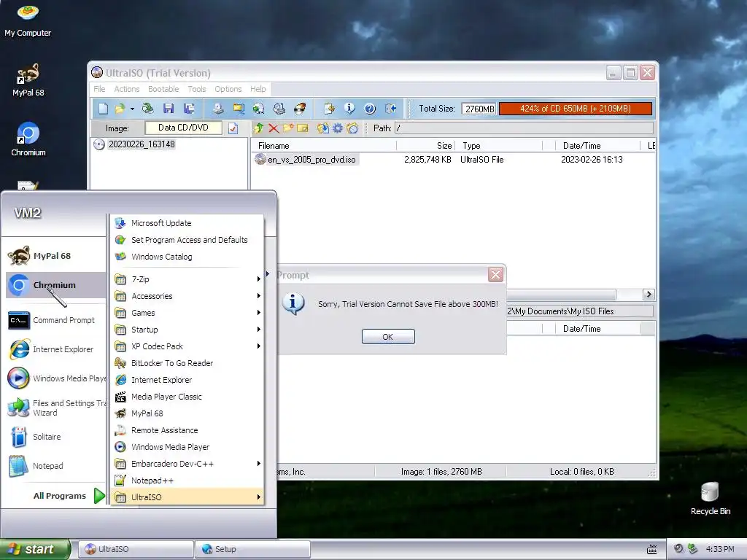Open Windows Catalog entry
The height and width of the screenshot is (560, 747).
pyautogui.click(x=187, y=257)
